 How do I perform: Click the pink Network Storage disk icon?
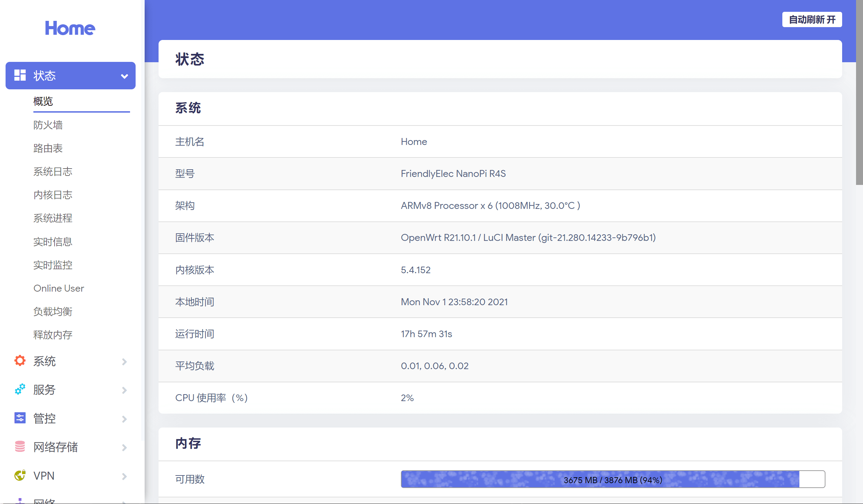click(20, 447)
